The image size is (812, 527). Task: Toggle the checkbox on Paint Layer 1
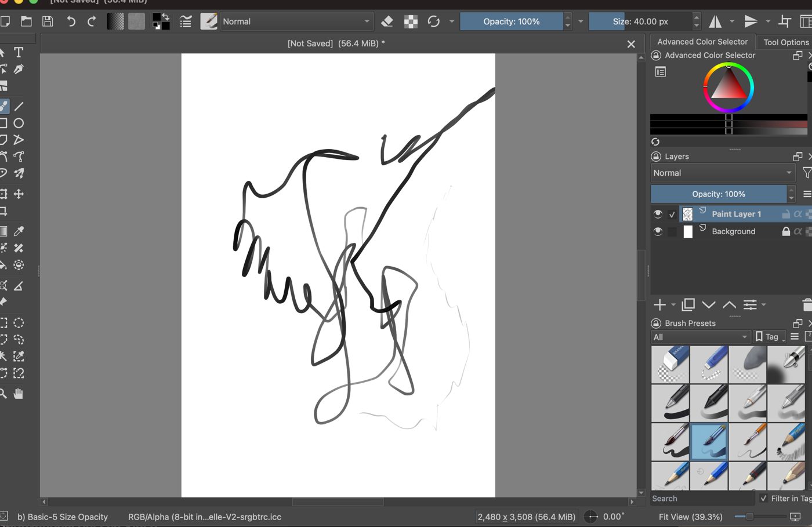pos(672,214)
